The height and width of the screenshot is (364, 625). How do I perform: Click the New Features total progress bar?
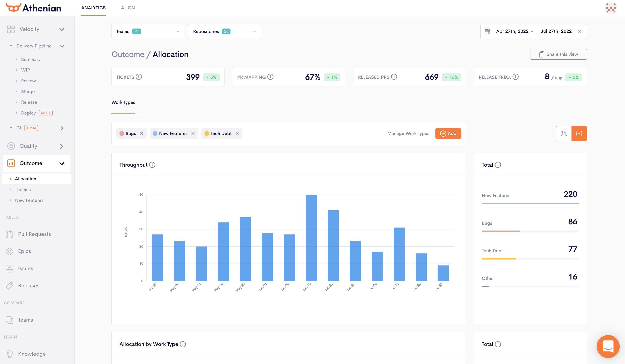[530, 204]
